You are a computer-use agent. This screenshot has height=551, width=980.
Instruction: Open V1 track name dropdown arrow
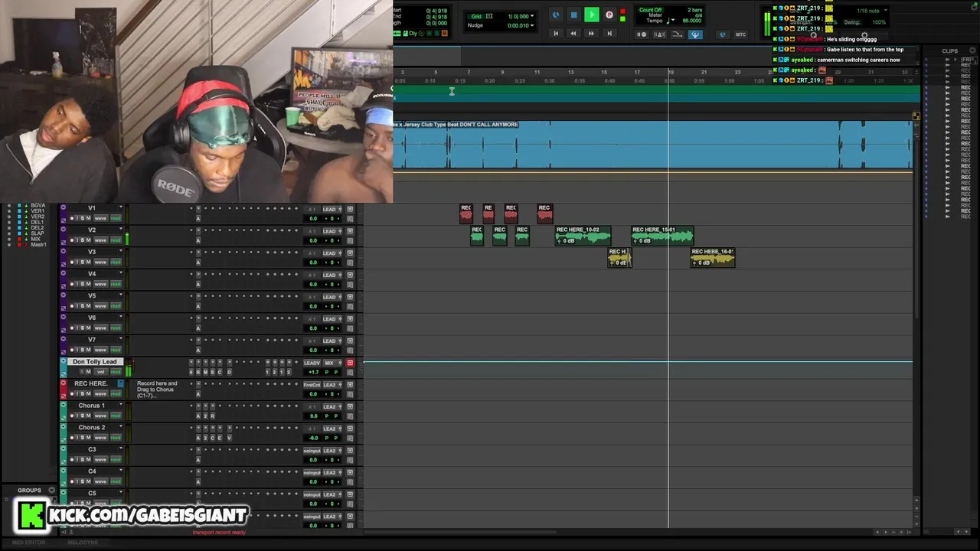(120, 207)
